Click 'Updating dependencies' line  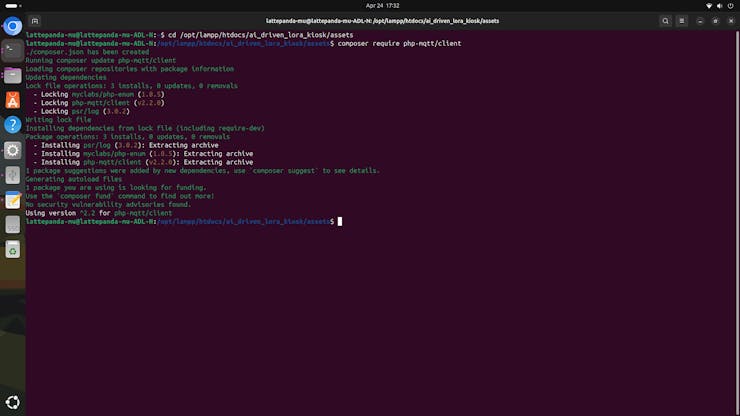click(x=66, y=77)
